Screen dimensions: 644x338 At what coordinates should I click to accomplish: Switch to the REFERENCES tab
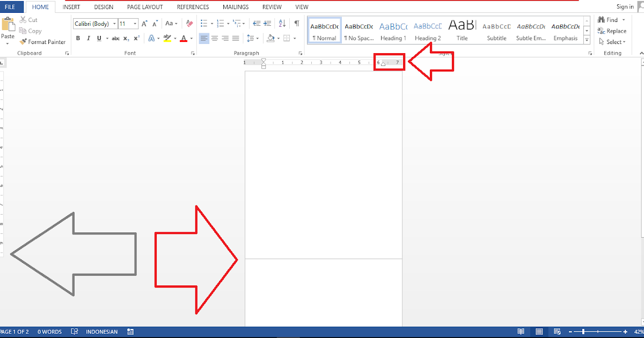[193, 7]
